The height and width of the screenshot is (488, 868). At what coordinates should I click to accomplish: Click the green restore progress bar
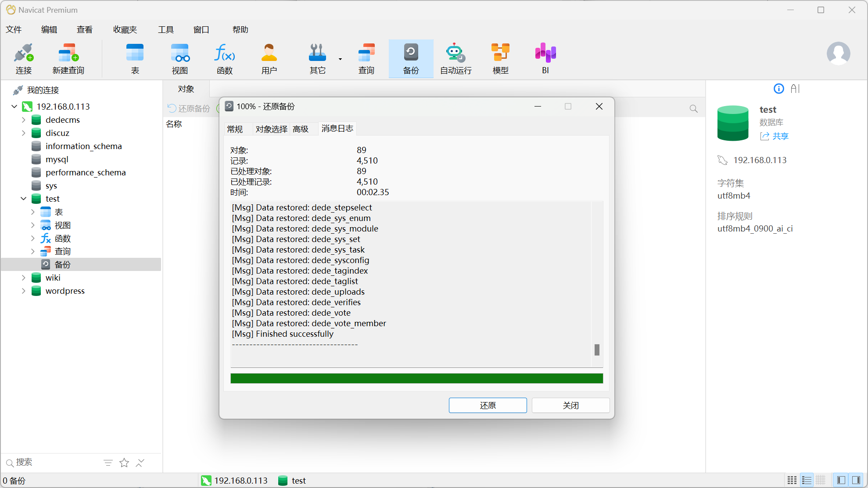tap(416, 378)
